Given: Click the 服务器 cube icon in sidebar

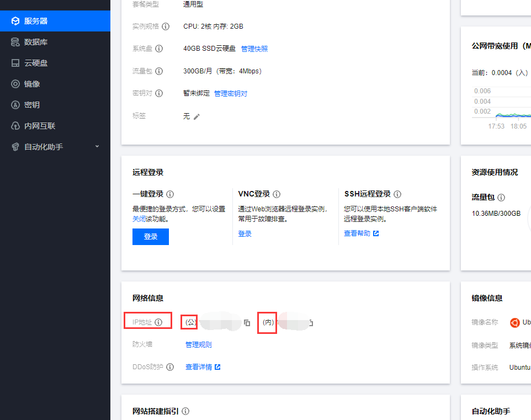Looking at the screenshot, I should [15, 21].
